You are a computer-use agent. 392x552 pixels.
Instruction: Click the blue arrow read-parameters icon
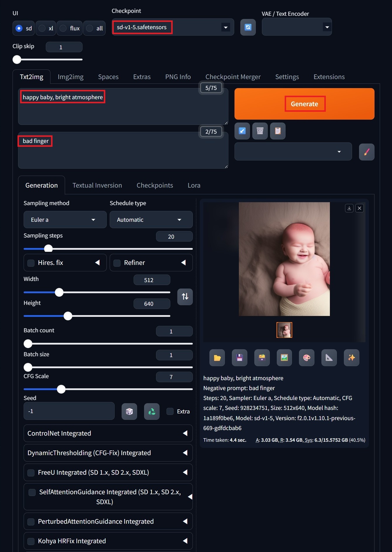click(x=242, y=131)
